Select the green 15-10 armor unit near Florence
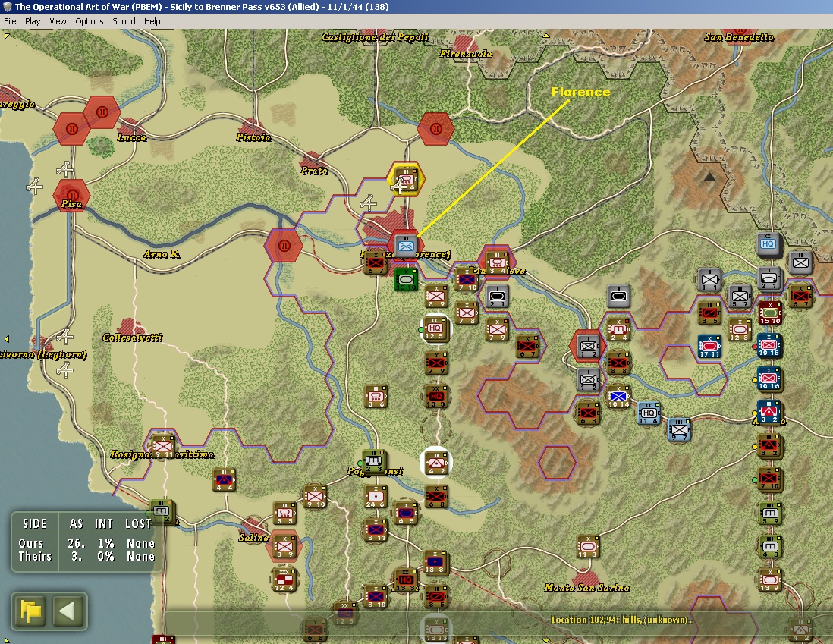Image resolution: width=833 pixels, height=644 pixels. pos(407,279)
